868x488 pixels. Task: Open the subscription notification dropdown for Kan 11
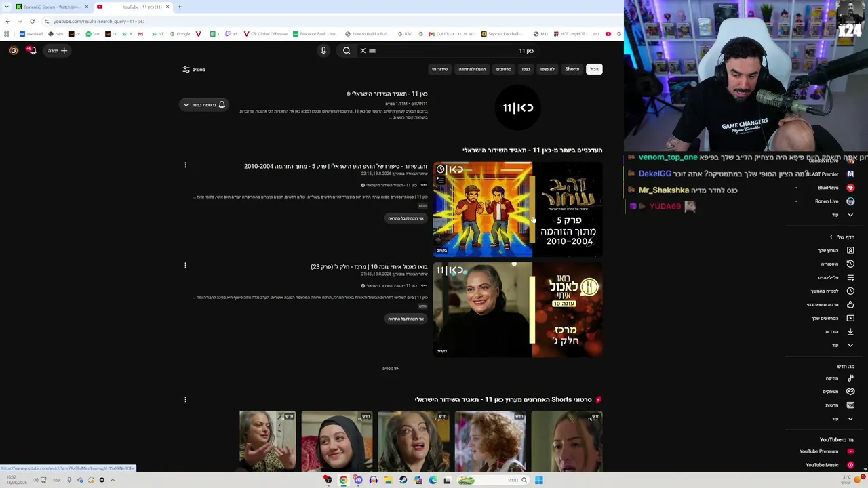click(203, 105)
